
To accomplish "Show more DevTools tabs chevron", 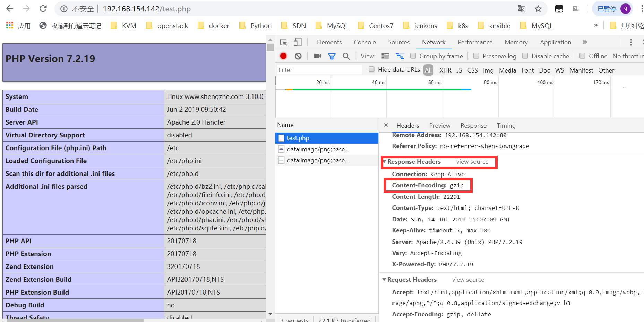I will (585, 42).
